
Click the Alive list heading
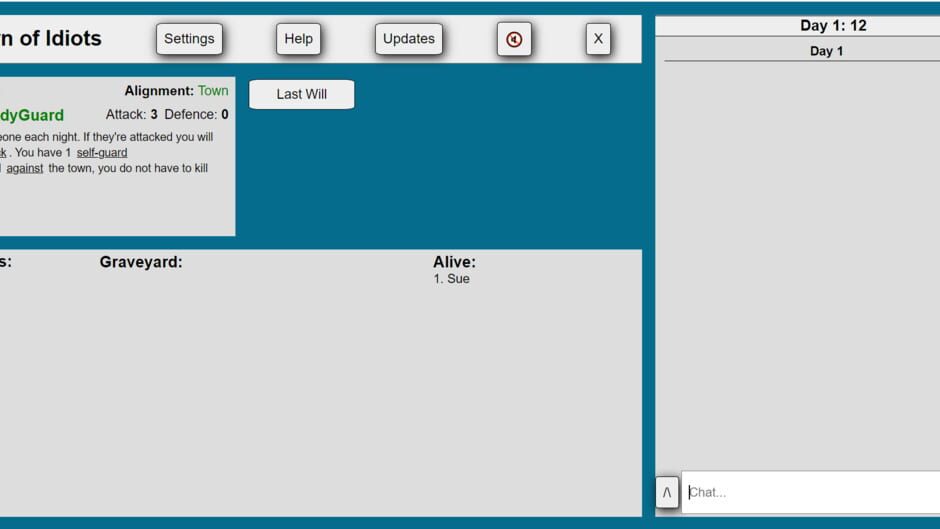click(454, 262)
